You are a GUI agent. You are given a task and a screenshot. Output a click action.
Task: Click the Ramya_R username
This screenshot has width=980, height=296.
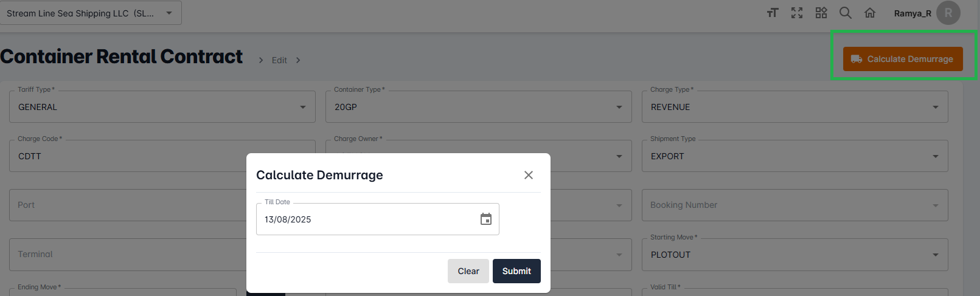(x=912, y=13)
